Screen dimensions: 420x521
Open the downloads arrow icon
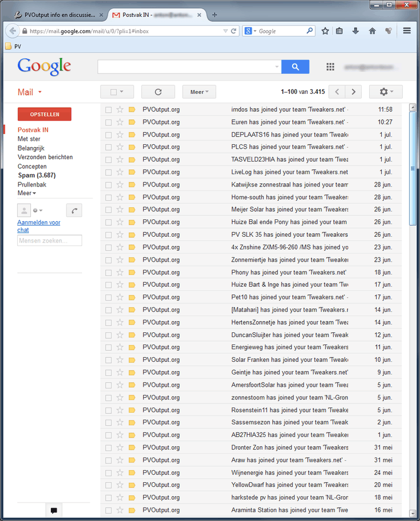tap(356, 31)
